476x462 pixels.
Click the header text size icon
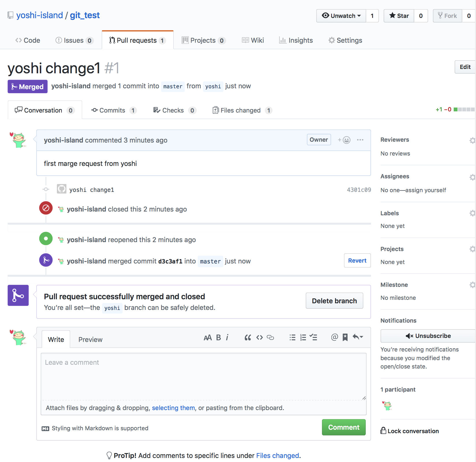pyautogui.click(x=208, y=337)
